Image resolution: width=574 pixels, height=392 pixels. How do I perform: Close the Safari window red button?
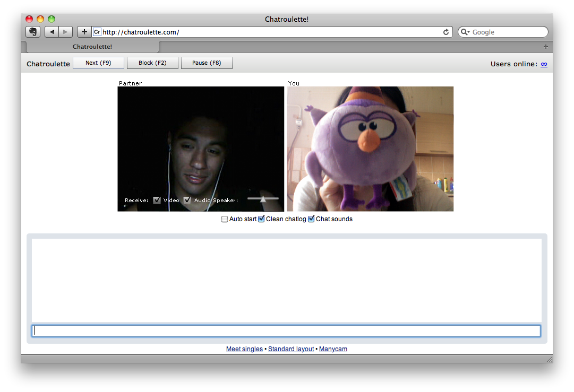(x=29, y=19)
